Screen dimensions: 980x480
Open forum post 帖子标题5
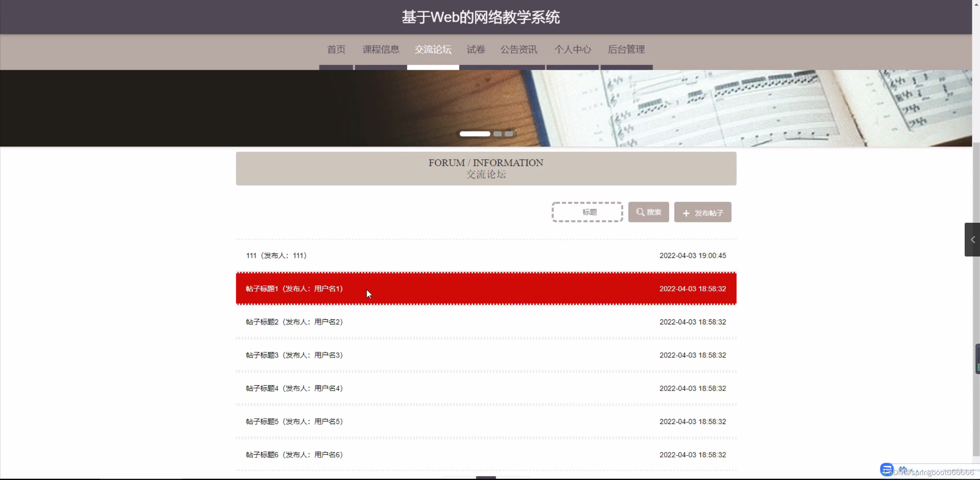(x=294, y=422)
